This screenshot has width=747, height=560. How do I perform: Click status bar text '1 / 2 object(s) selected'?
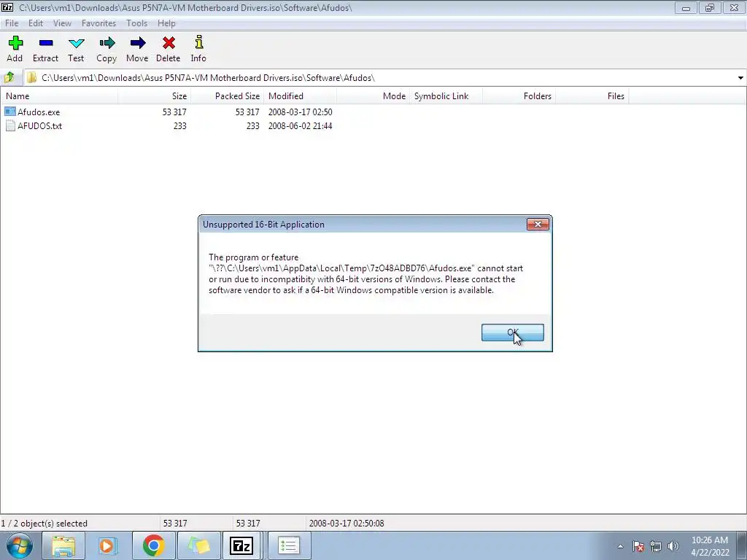44,523
